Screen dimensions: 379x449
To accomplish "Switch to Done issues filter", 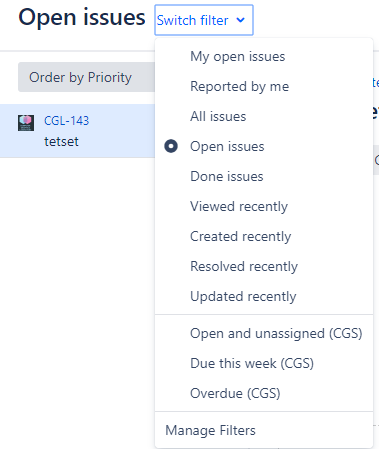I will tap(264, 176).
